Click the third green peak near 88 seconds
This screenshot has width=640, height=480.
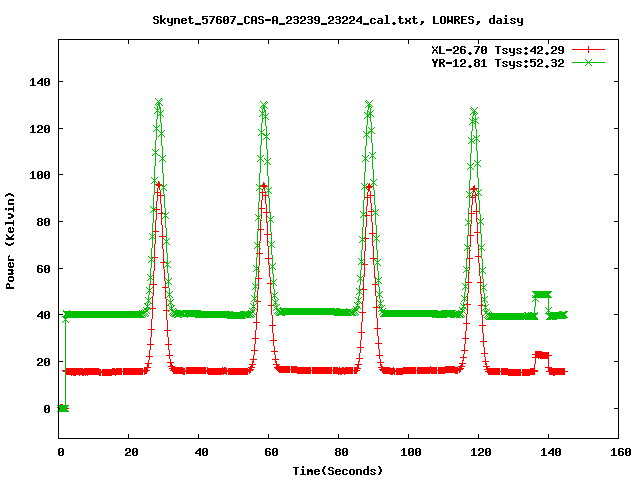click(x=369, y=104)
